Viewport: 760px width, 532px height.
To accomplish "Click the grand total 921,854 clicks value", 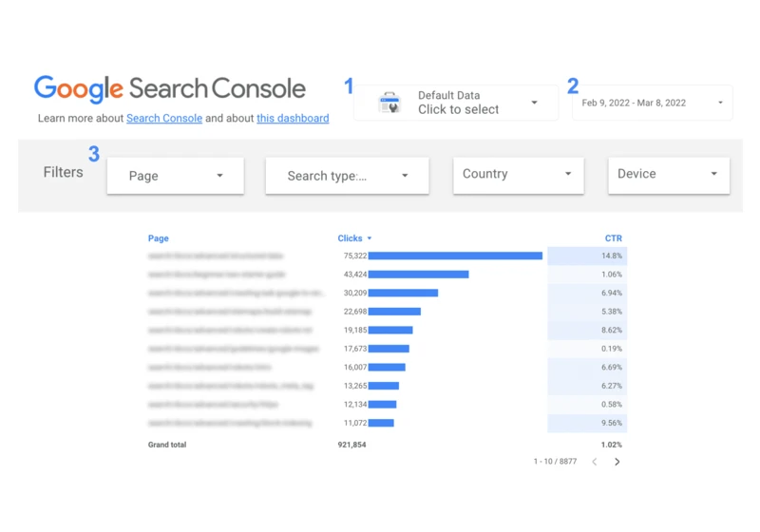I will coord(351,445).
